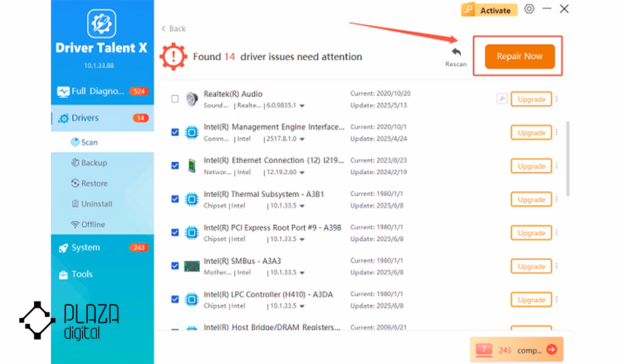624x364 pixels.
Task: Open more options dots for Intel SMBus
Action: pos(556,266)
